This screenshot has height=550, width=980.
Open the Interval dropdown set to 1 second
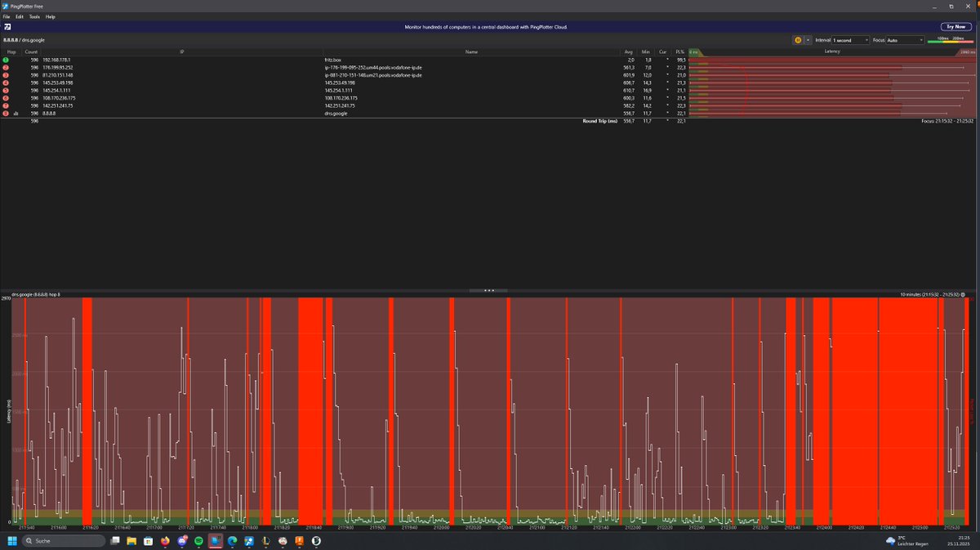point(850,39)
